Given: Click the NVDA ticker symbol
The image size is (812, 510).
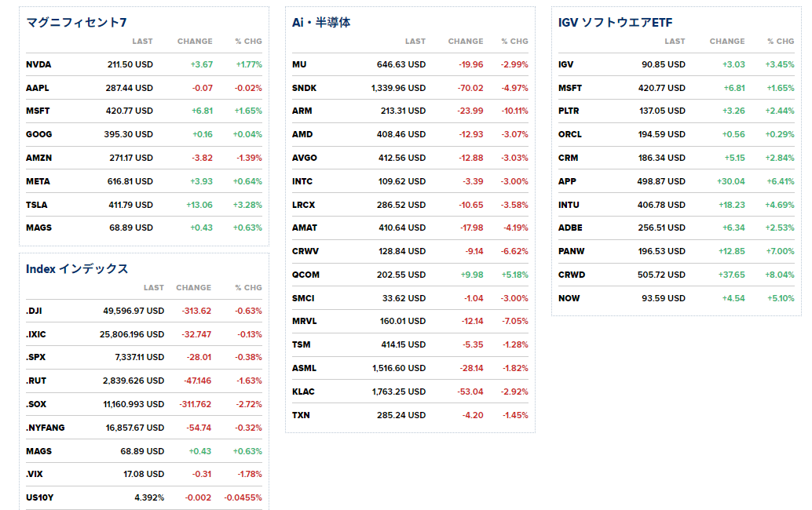Looking at the screenshot, I should point(38,64).
